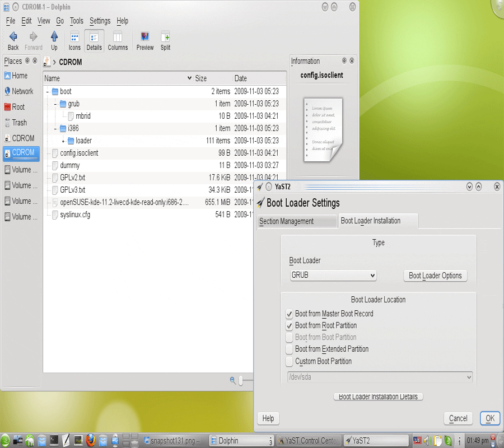This screenshot has height=448, width=504.
Task: Click the Name column sort arrow
Action: pyautogui.click(x=189, y=78)
